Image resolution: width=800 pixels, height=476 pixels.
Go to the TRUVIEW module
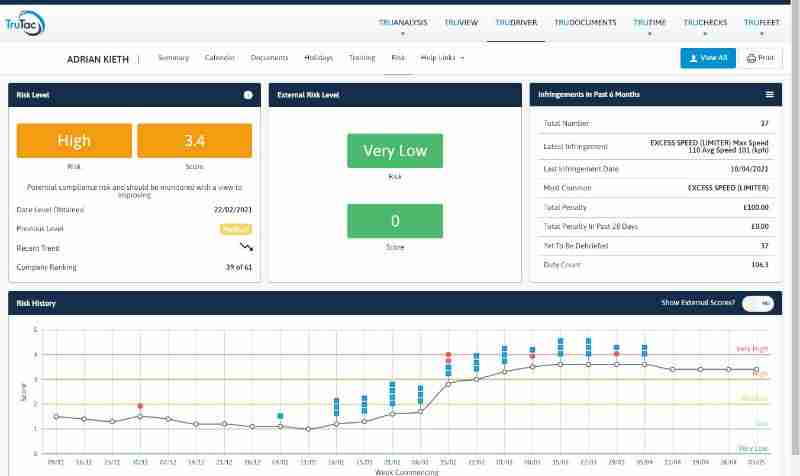[461, 22]
